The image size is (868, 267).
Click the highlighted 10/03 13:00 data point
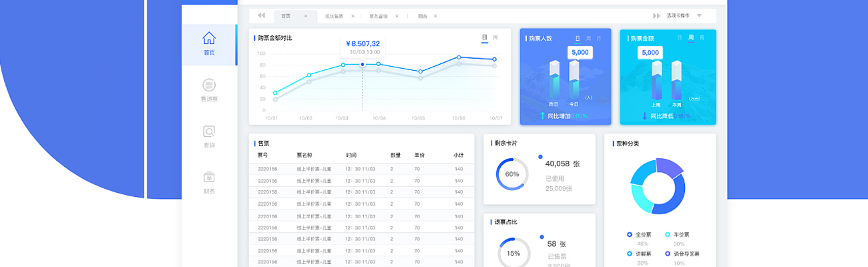[363, 65]
